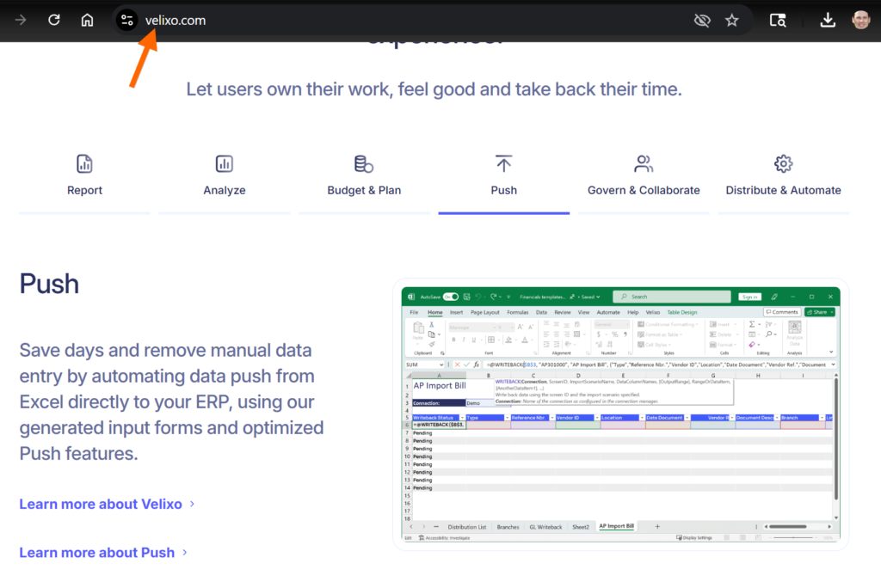This screenshot has height=588, width=881.
Task: Open the user profile avatar
Action: click(860, 21)
